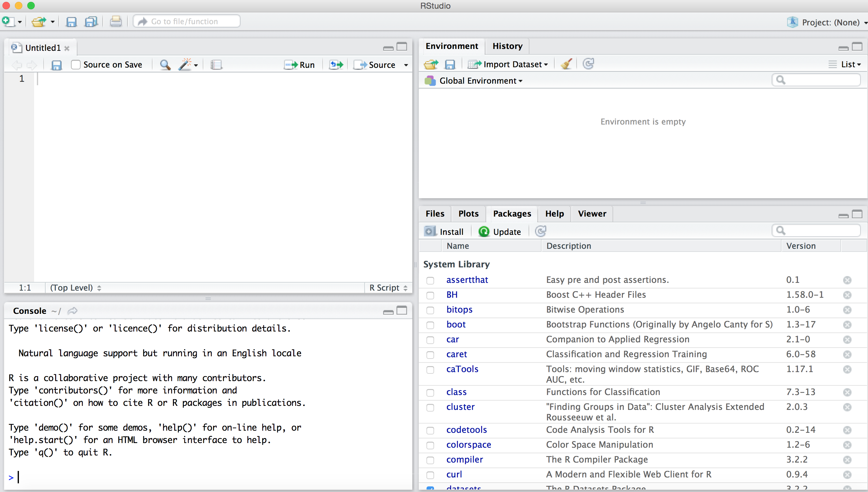Click the Open File folder icon
The image size is (868, 492).
39,22
